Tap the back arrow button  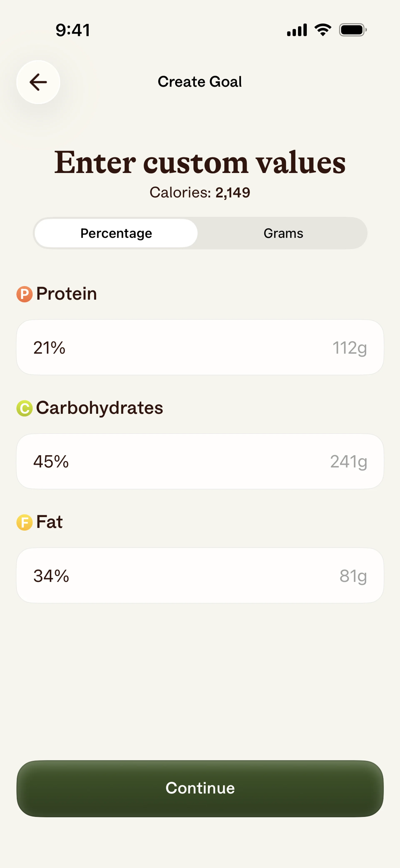pyautogui.click(x=38, y=82)
